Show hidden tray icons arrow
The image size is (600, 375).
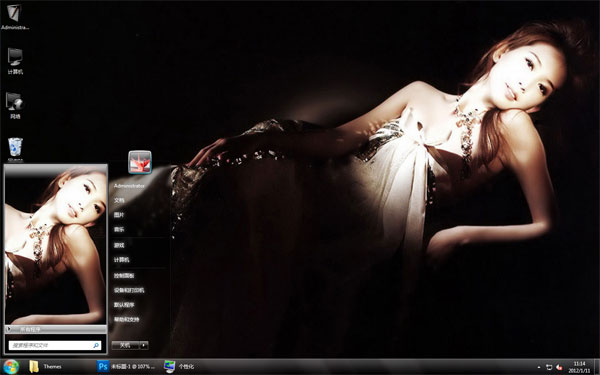(x=539, y=367)
